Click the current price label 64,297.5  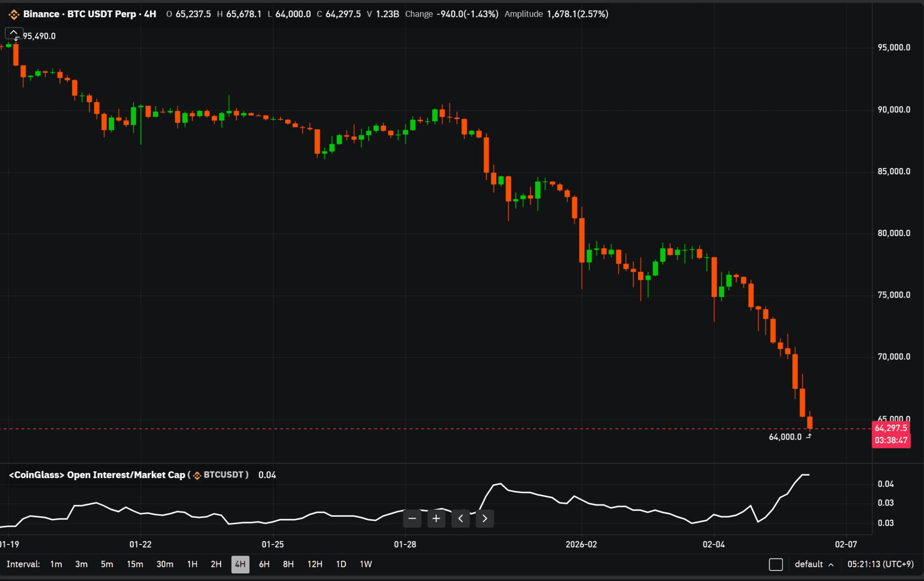pyautogui.click(x=891, y=428)
